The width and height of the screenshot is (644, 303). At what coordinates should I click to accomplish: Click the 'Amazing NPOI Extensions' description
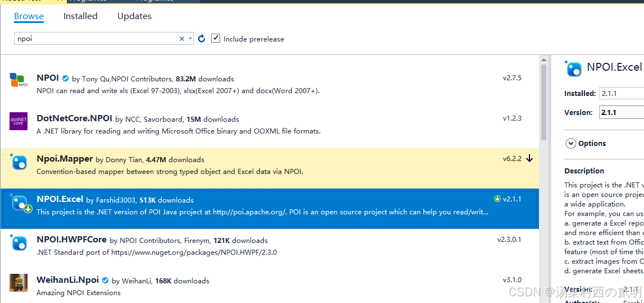pyautogui.click(x=79, y=293)
